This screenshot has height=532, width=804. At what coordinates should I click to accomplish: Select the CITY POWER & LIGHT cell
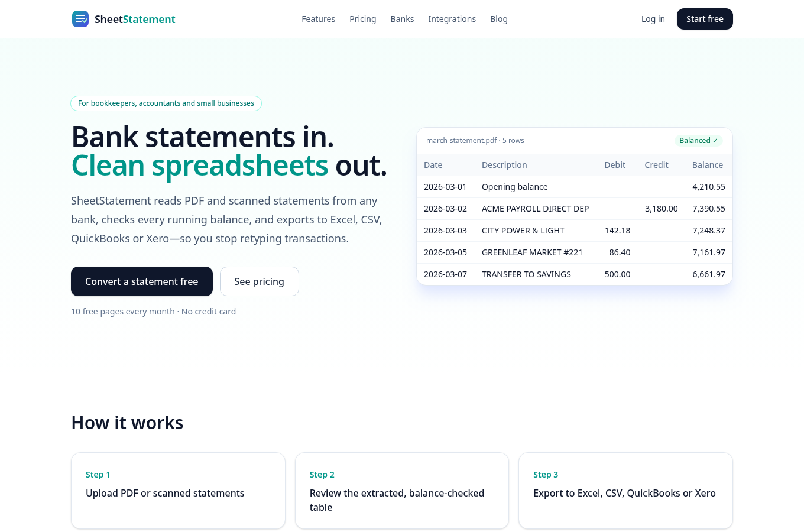coord(523,231)
